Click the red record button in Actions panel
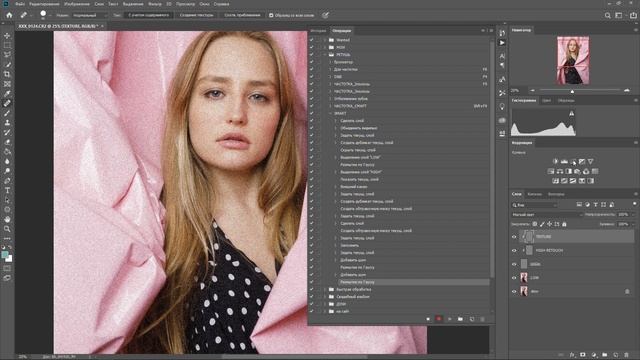This screenshot has width=640, height=360. click(x=439, y=319)
